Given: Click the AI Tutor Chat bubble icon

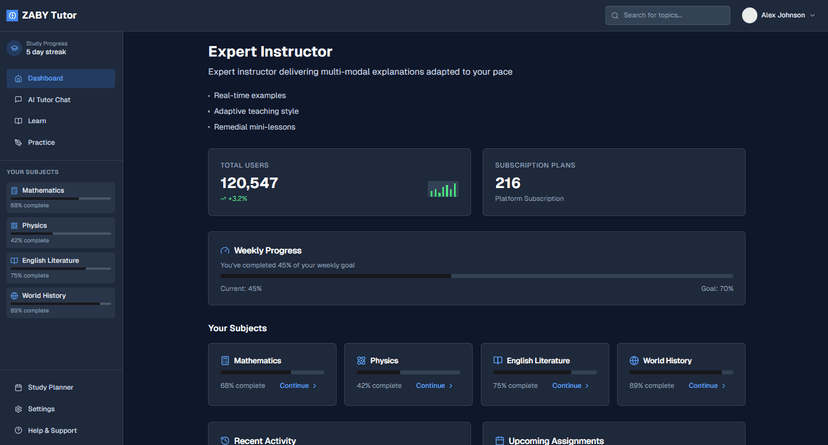Looking at the screenshot, I should pyautogui.click(x=18, y=99).
